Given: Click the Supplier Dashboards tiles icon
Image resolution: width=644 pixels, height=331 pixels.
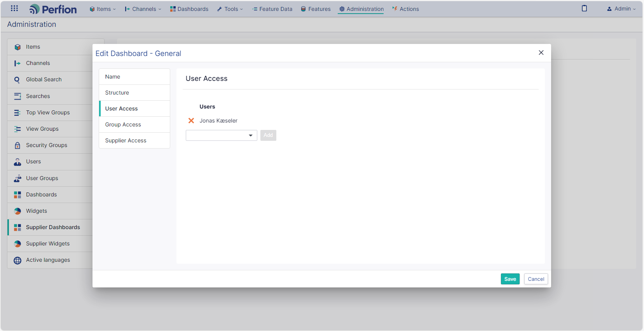Looking at the screenshot, I should coord(17,228).
